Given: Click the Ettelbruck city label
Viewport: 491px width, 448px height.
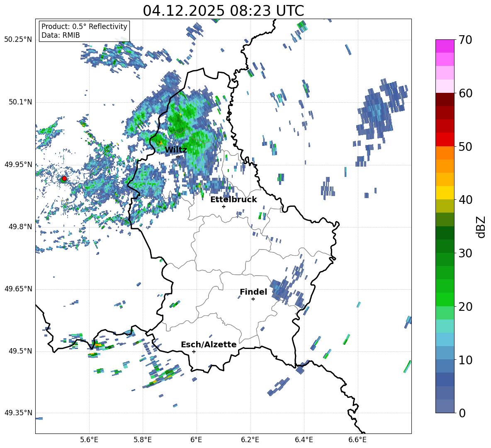Looking at the screenshot, I should [x=233, y=200].
